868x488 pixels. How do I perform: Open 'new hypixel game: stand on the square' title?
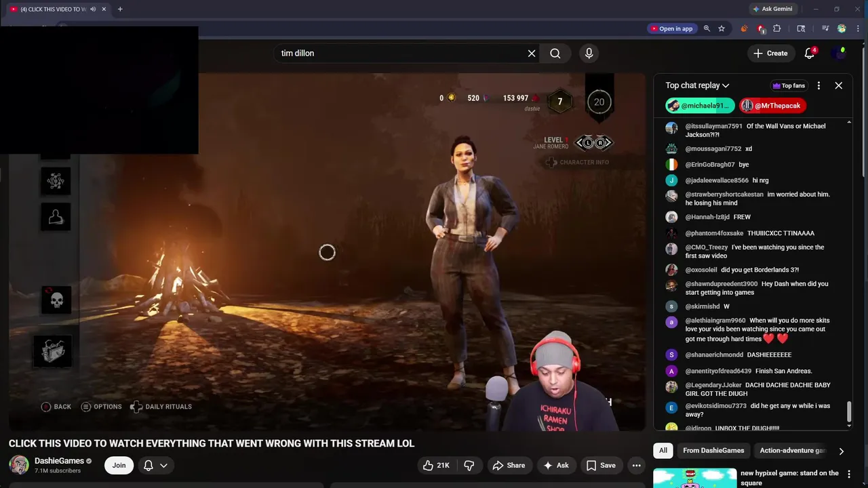pos(789,478)
